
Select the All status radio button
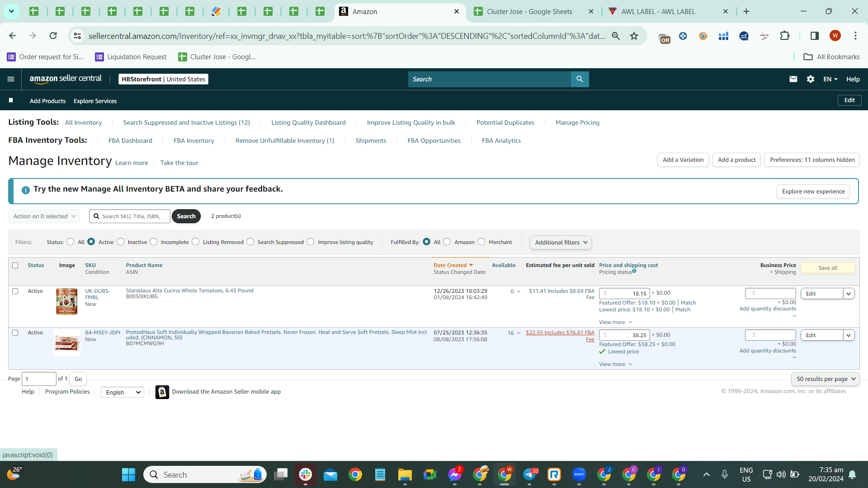[70, 242]
